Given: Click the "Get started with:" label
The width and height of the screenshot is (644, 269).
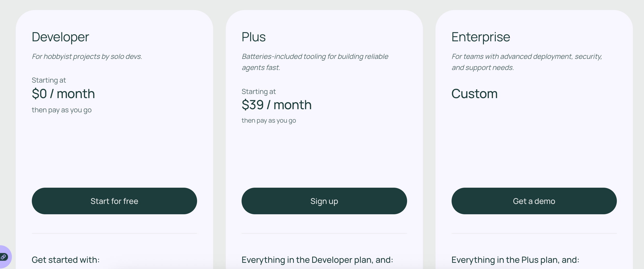Looking at the screenshot, I should [x=66, y=260].
